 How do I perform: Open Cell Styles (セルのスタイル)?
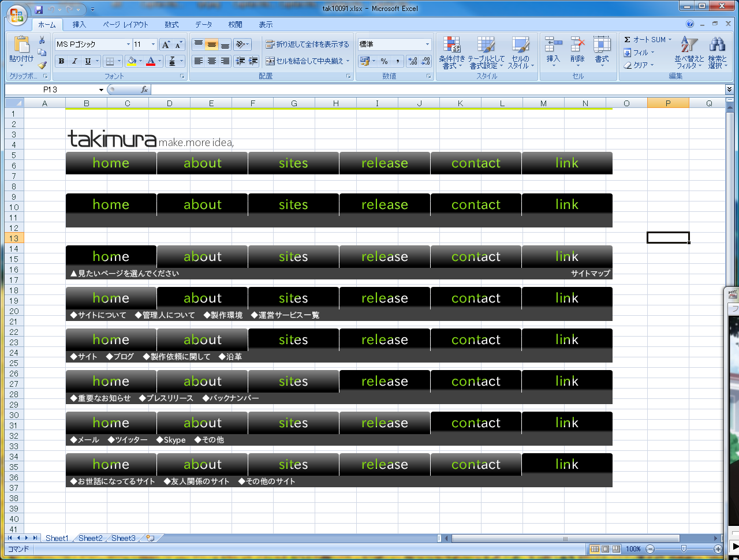pyautogui.click(x=521, y=53)
